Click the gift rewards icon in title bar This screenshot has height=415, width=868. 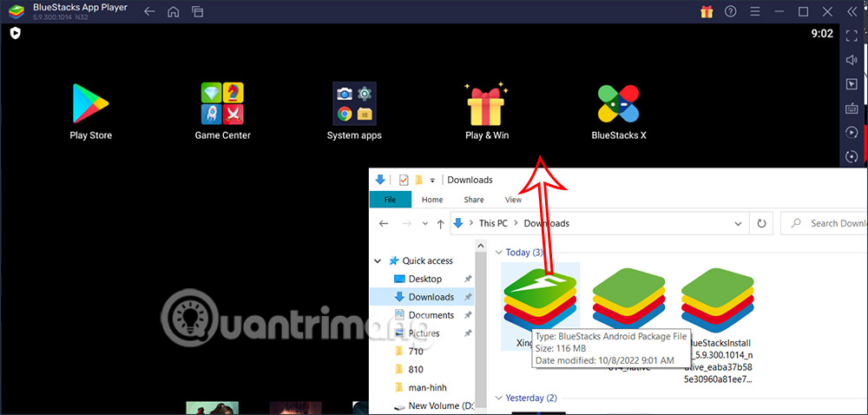click(707, 11)
